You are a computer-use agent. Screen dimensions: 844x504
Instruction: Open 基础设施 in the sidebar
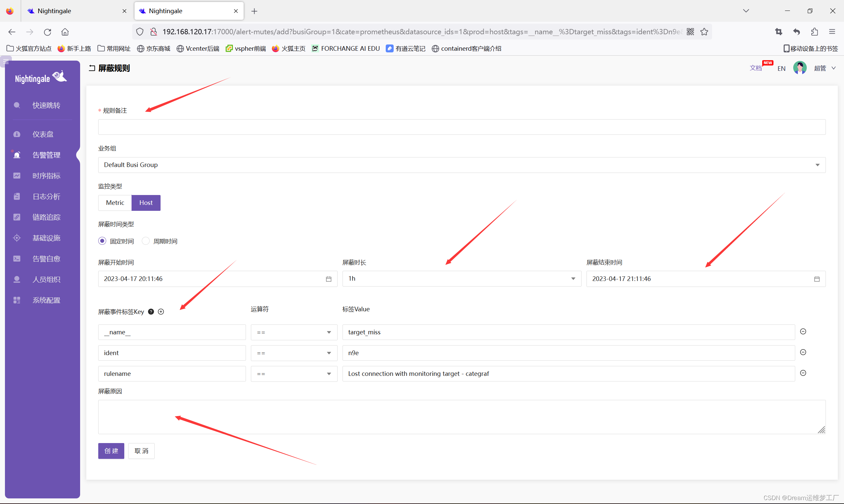click(46, 238)
